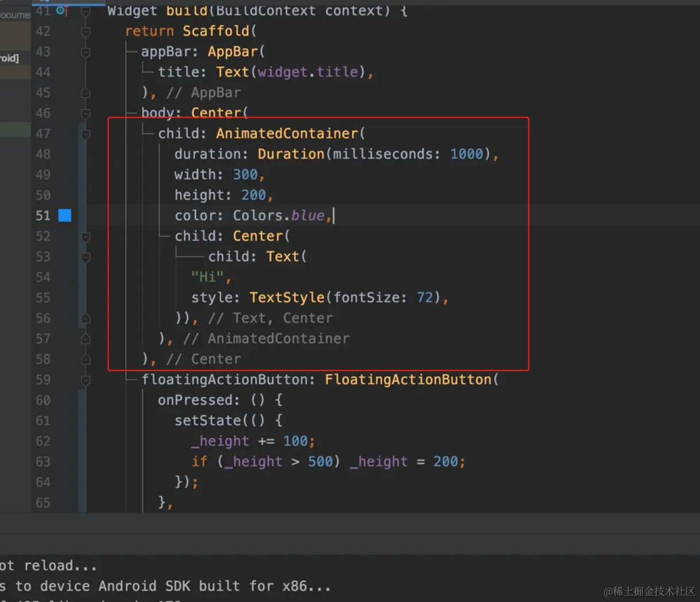Click the value 72 on line 55
Image resolution: width=700 pixels, height=602 pixels.
pos(425,297)
